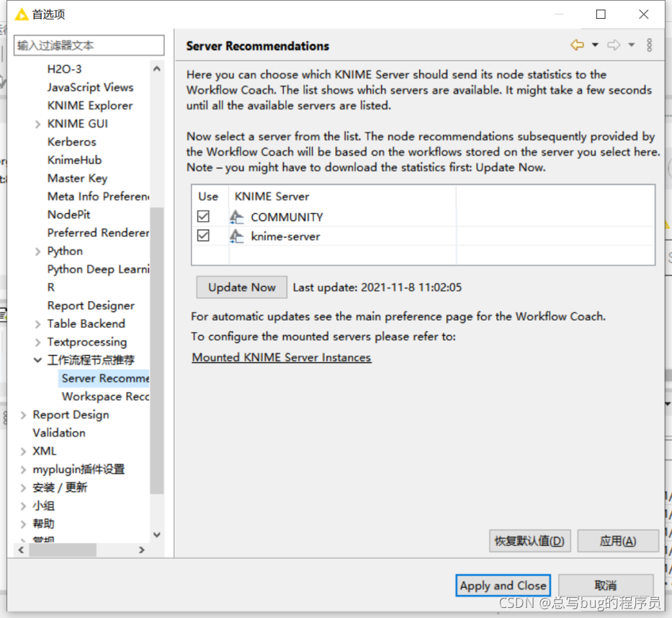This screenshot has width=672, height=618.
Task: Open Mounted KNIME Server Instances link
Action: [282, 357]
